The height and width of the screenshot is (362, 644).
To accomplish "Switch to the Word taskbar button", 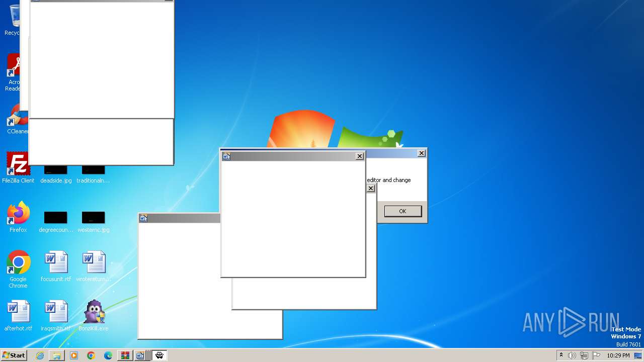I will click(x=140, y=355).
